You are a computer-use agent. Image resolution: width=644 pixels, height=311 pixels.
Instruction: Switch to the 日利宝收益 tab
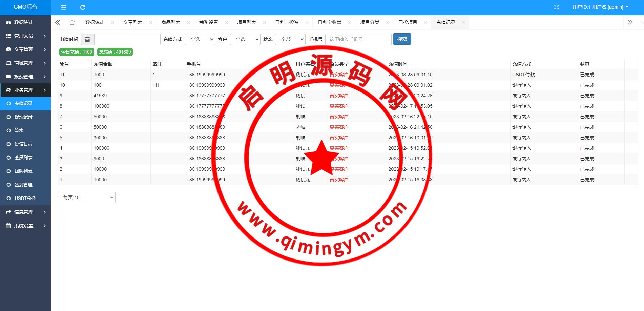(x=329, y=22)
